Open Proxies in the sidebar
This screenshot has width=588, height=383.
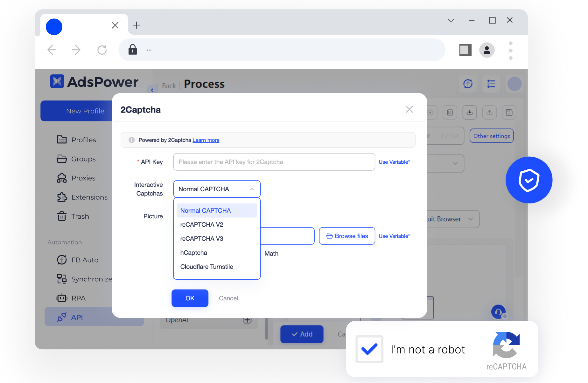(76, 178)
